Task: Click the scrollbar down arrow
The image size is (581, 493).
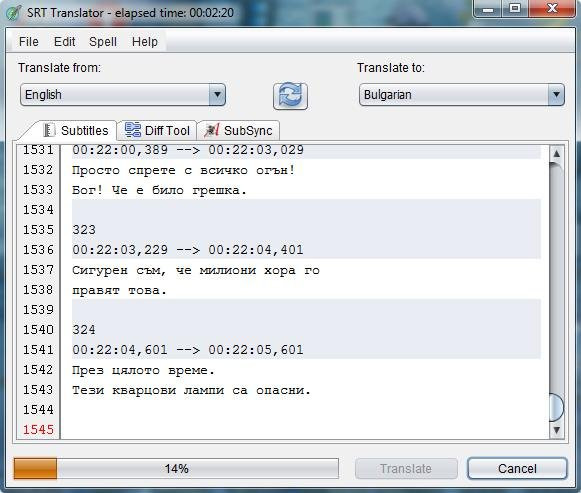Action: click(x=556, y=430)
